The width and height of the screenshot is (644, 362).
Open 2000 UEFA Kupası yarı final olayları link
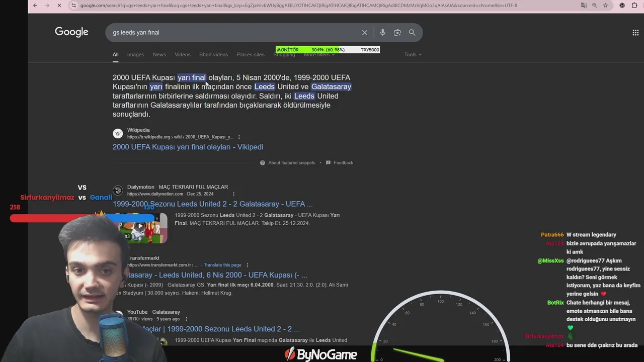coord(188,147)
